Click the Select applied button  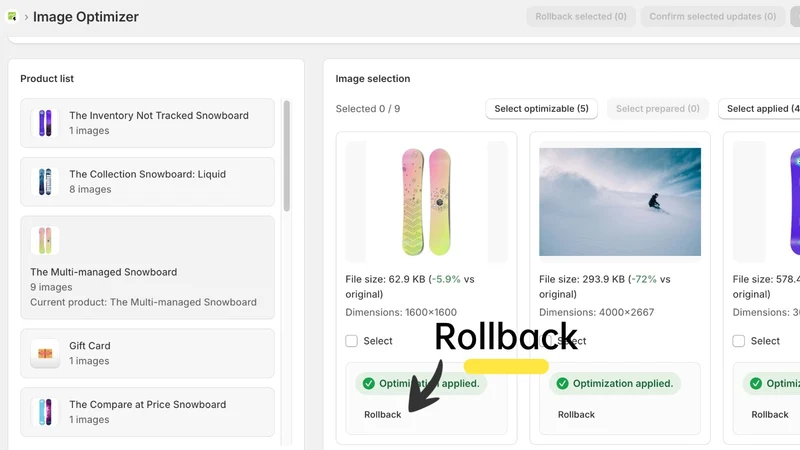760,109
